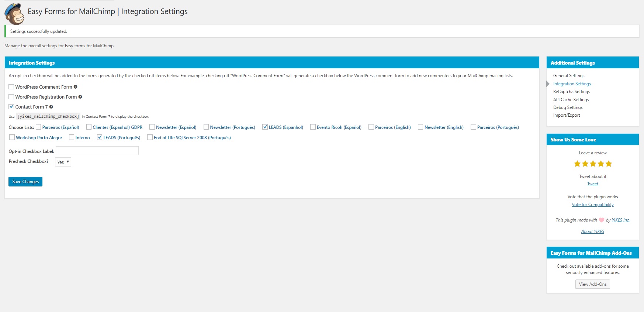
Task: Uncheck the LEADS (Português) list
Action: [100, 137]
